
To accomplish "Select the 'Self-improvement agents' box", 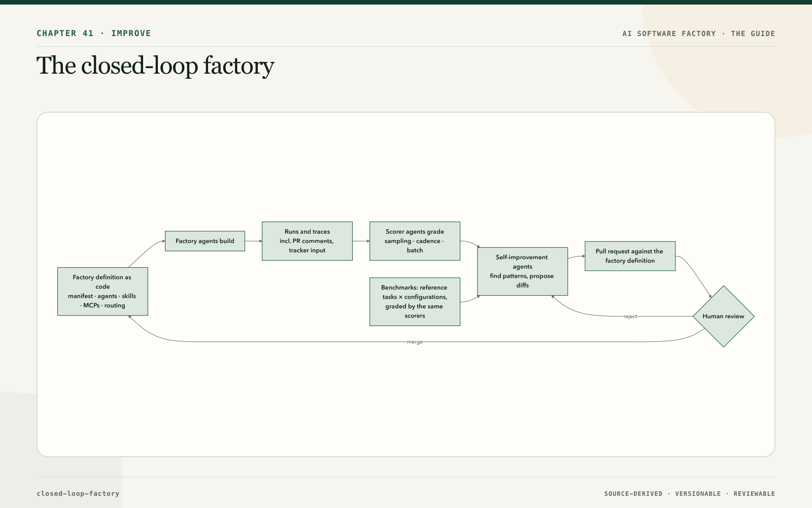I will coord(522,271).
